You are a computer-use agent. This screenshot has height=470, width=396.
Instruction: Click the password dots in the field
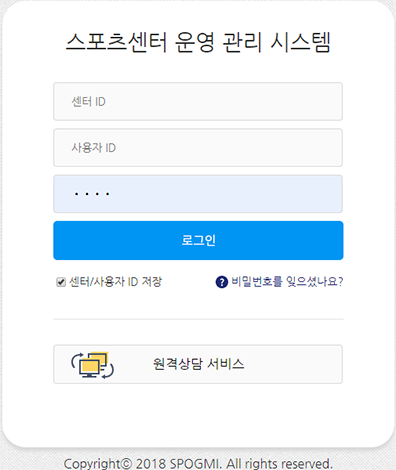click(92, 194)
